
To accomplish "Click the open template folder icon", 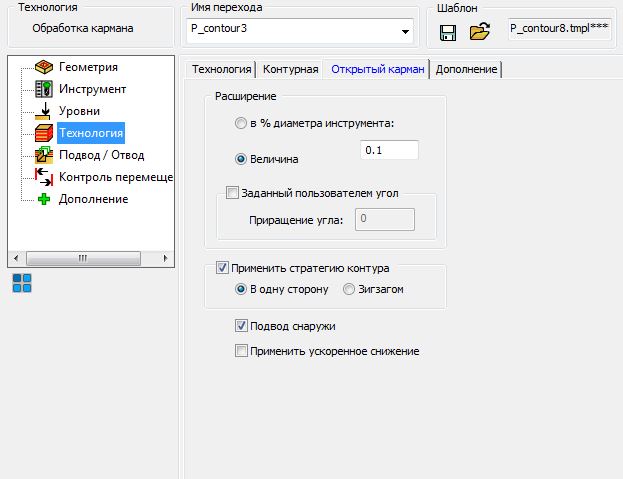I will 480,32.
